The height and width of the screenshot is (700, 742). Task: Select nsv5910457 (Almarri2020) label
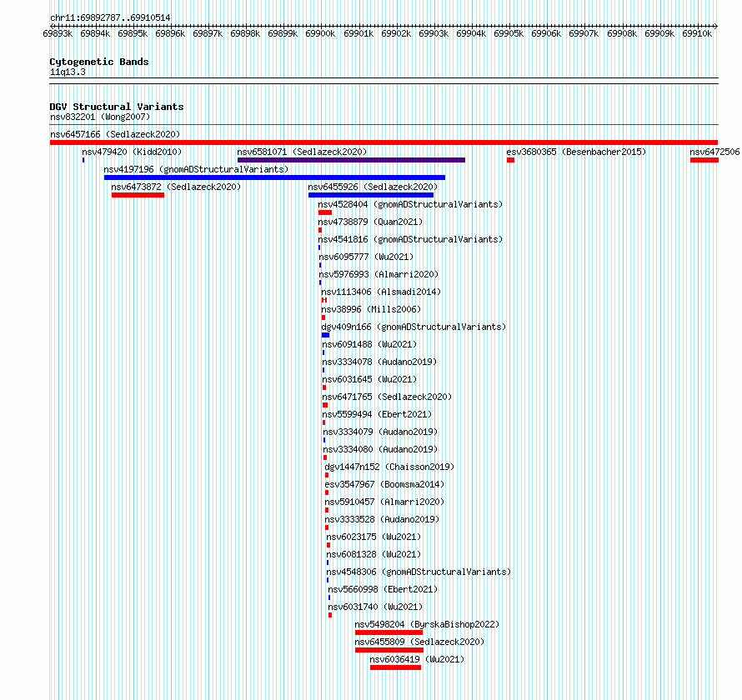coord(384,502)
